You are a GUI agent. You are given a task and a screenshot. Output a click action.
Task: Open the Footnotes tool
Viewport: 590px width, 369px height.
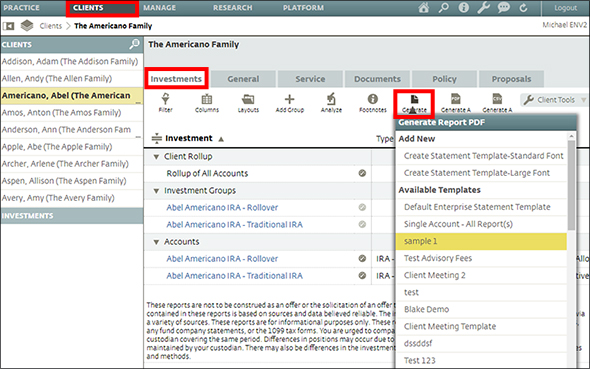[373, 103]
